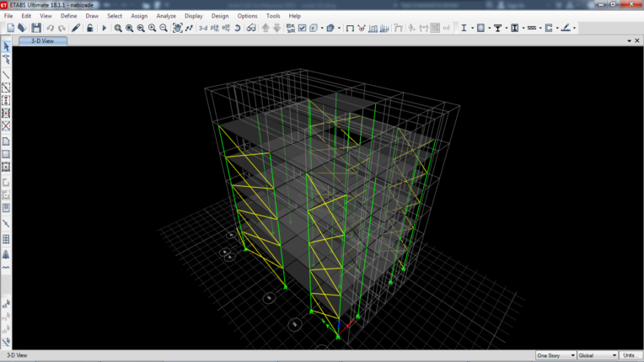Click the Units... button
644x362 pixels.
631,355
